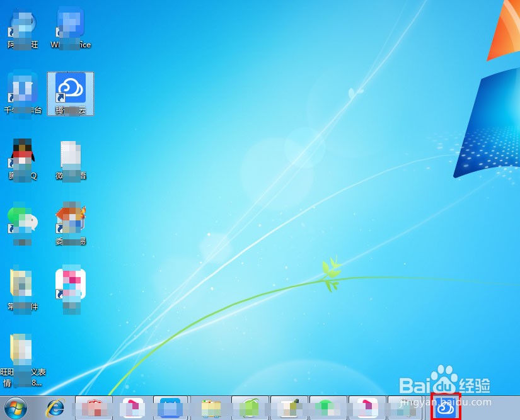
Task: Open pink taskbar icon beside the red app
Action: point(132,408)
